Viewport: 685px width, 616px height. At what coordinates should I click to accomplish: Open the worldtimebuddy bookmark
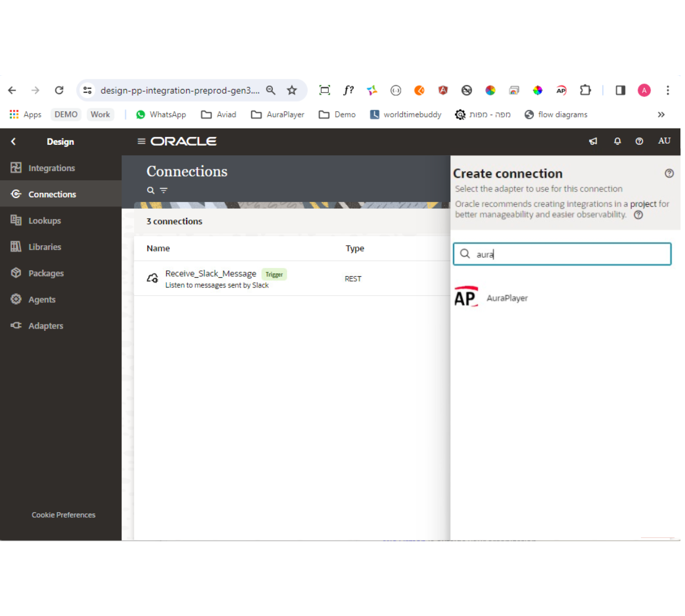(x=406, y=115)
